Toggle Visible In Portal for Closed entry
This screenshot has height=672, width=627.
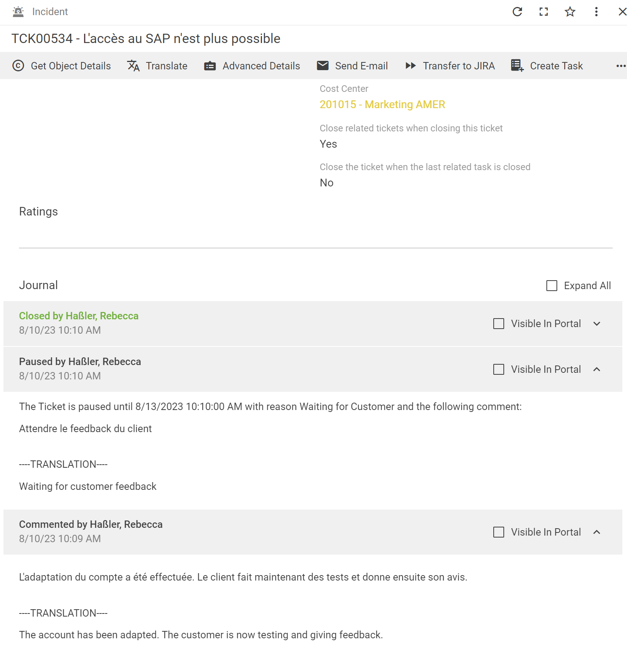[499, 324]
